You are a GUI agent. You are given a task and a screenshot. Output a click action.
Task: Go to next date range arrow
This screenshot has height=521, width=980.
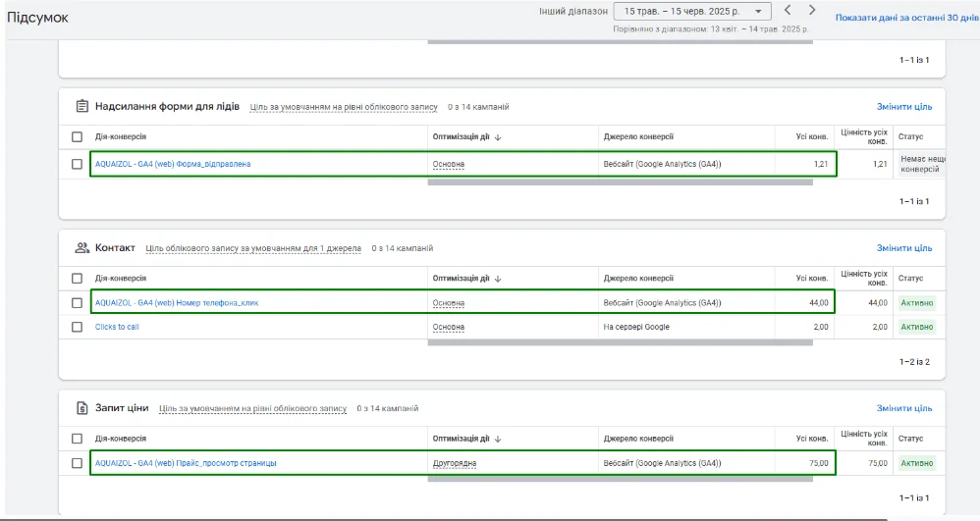[812, 10]
